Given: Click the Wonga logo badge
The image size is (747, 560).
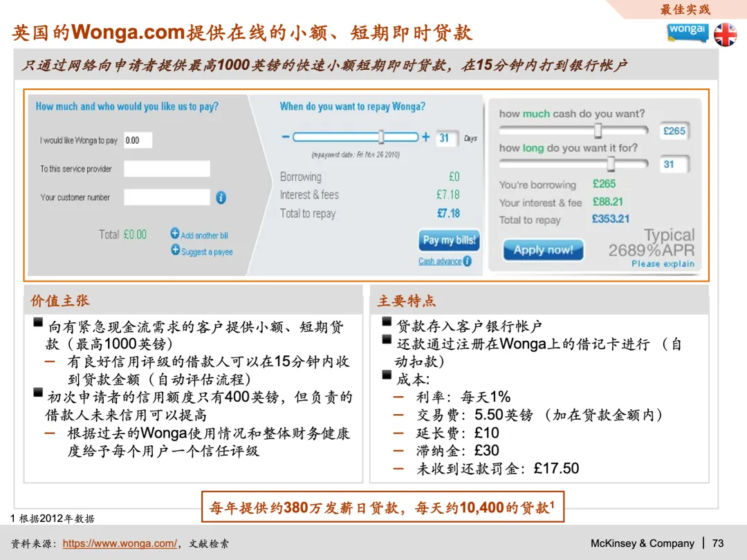Looking at the screenshot, I should [x=687, y=32].
